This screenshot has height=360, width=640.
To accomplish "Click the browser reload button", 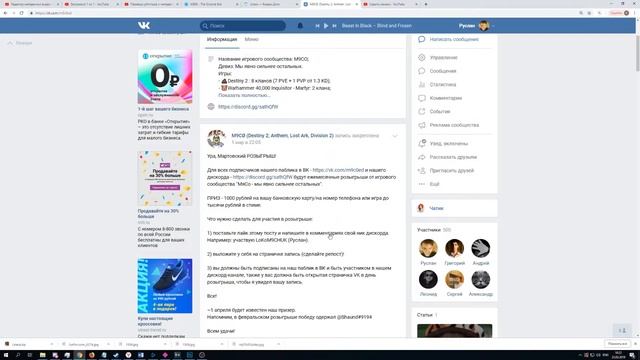I will coord(22,13).
